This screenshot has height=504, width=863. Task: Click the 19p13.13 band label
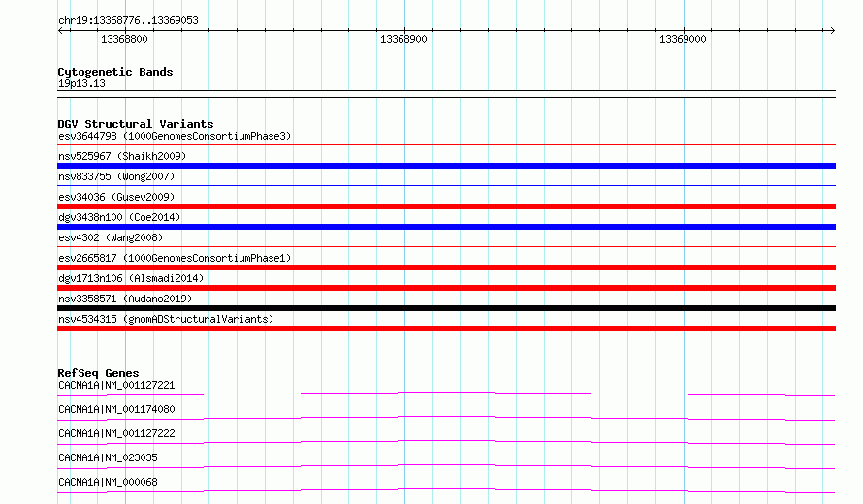81,84
